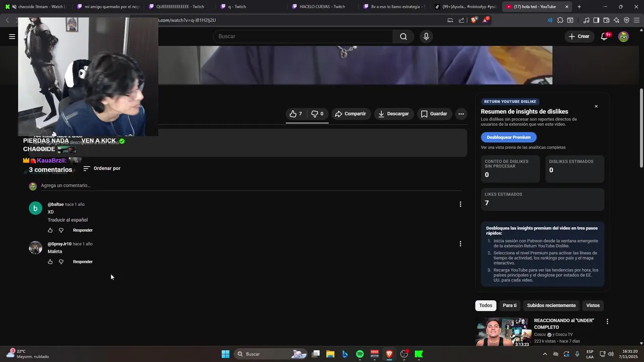The width and height of the screenshot is (644, 362).
Task: Click the YouTube search magnifier button
Action: 404,36
